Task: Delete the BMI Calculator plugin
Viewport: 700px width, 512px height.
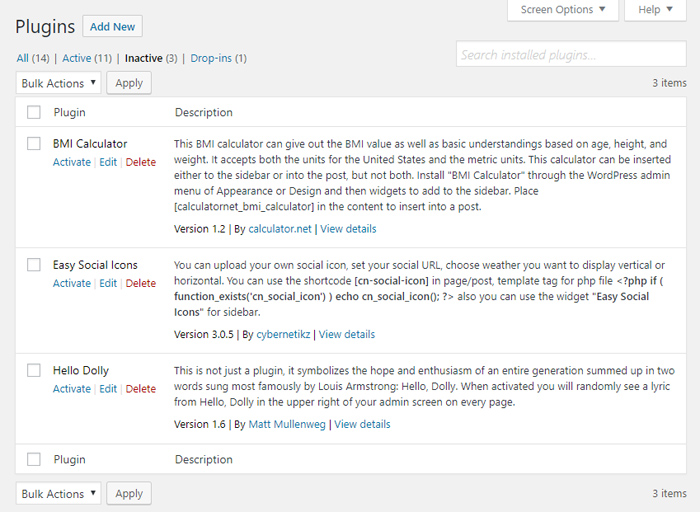Action: tap(141, 162)
